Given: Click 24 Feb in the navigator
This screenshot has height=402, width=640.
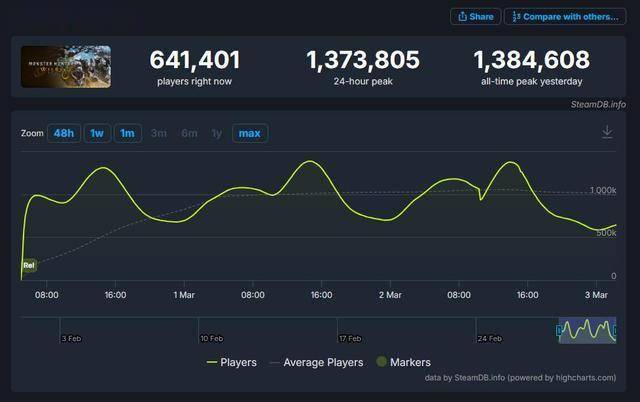Looking at the screenshot, I should coord(489,338).
